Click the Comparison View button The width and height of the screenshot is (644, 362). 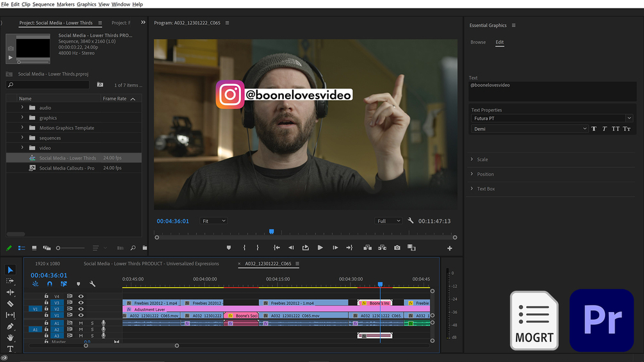coord(411,247)
